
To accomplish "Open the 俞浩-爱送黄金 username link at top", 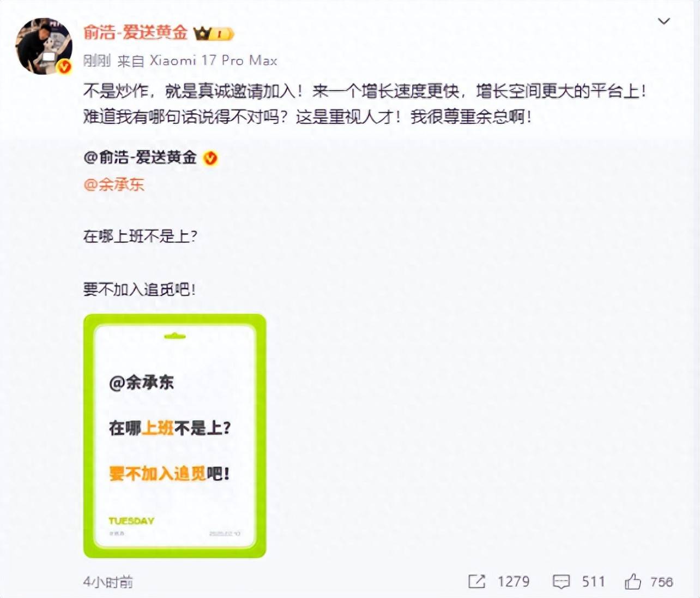I will (x=135, y=33).
